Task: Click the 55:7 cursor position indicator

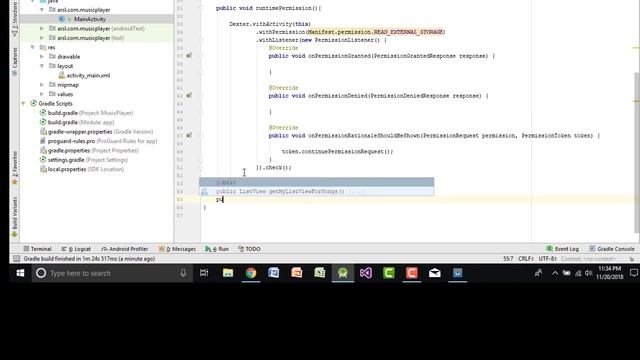Action: coord(508,258)
